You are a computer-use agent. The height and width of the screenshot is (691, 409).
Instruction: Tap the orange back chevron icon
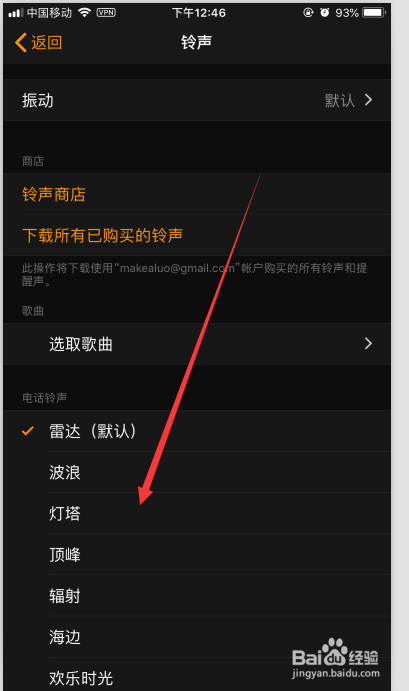pyautogui.click(x=21, y=43)
